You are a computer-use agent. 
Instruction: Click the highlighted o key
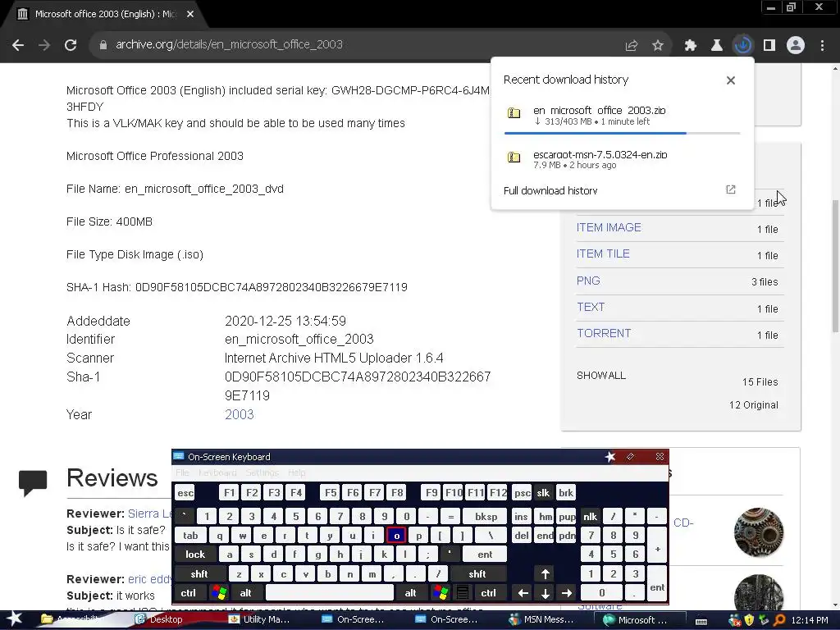tap(396, 536)
